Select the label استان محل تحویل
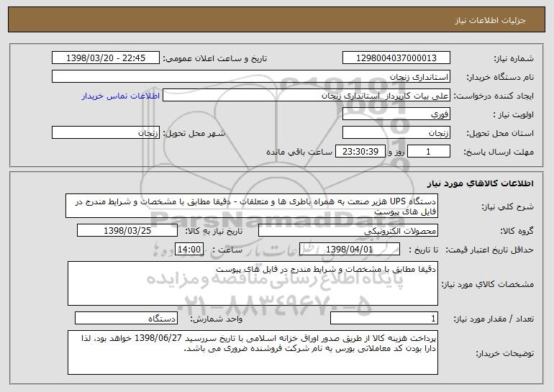This screenshot has width=554, height=392. [500, 134]
